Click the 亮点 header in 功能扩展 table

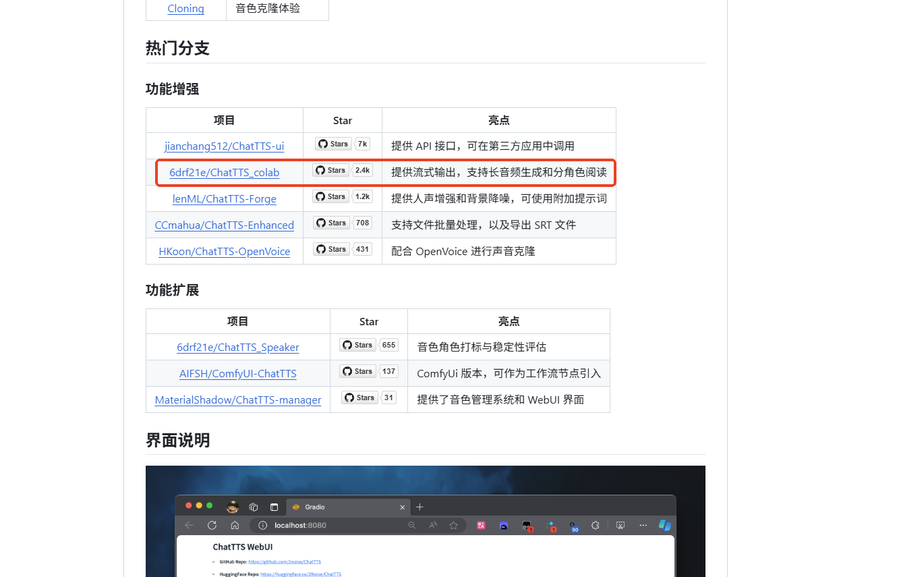tap(509, 321)
